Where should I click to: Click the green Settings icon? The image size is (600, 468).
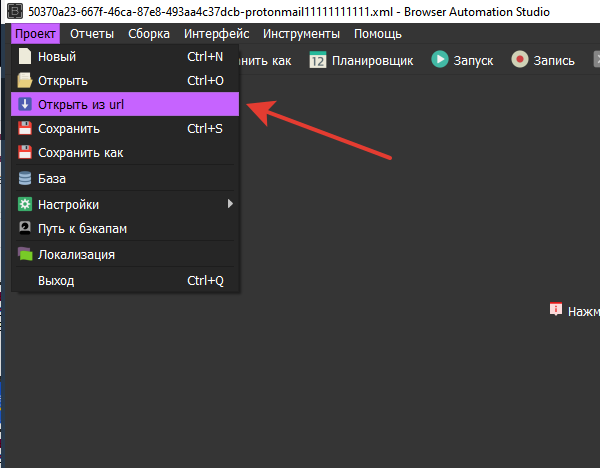tap(25, 204)
